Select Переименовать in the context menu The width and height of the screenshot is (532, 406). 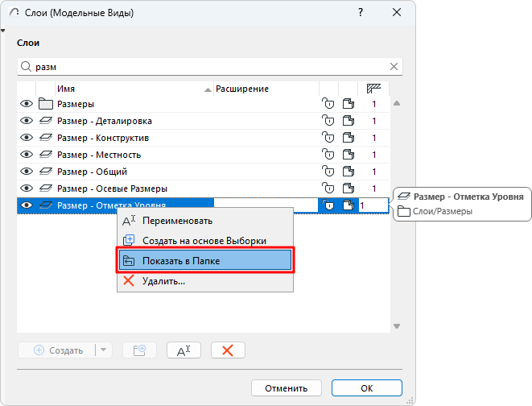point(177,220)
